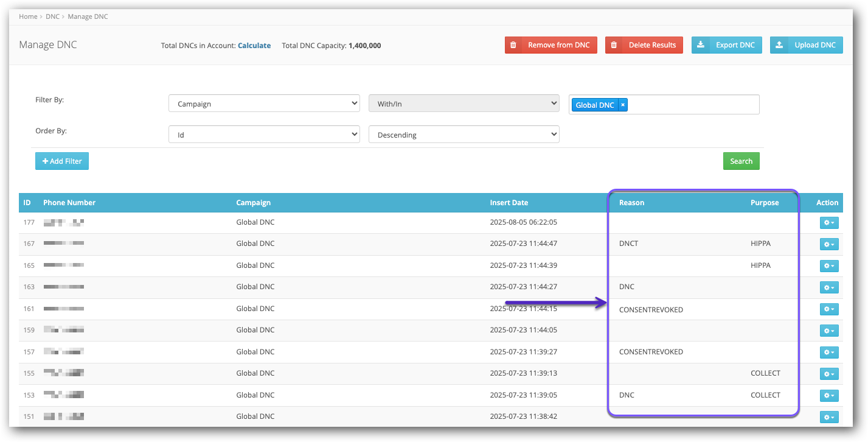Image resolution: width=868 pixels, height=442 pixels.
Task: Click upload icon on Upload DNC
Action: coord(779,45)
